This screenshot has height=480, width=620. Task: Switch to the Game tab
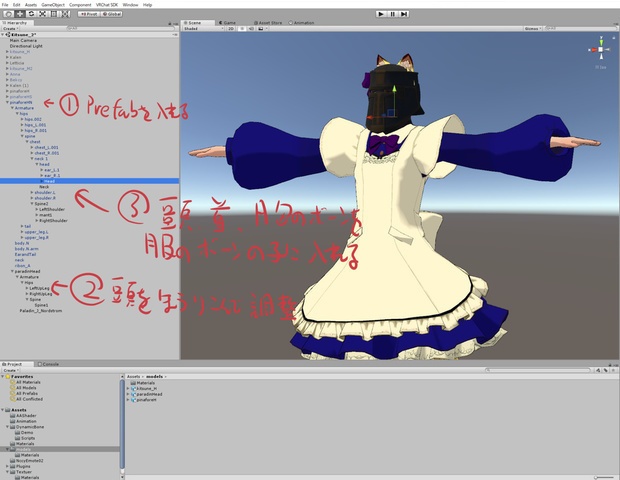pos(227,23)
